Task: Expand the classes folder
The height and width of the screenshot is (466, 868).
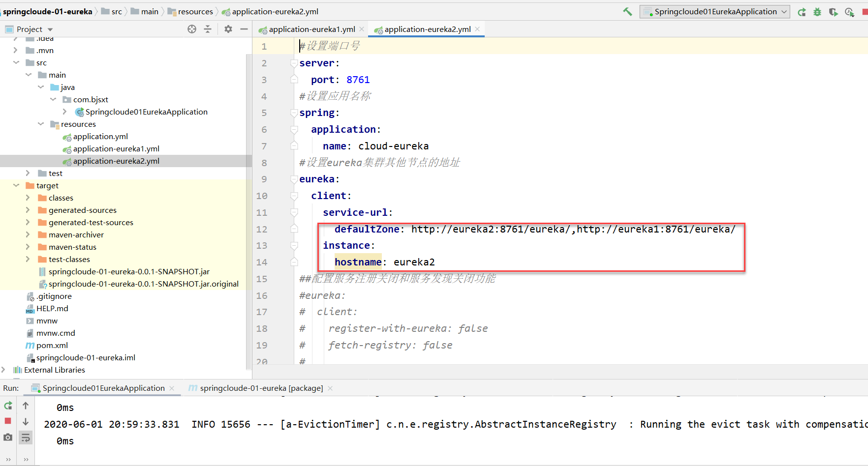Action: click(x=28, y=198)
